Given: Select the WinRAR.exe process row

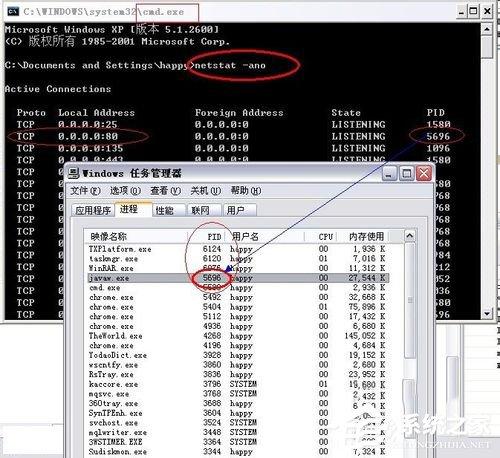Looking at the screenshot, I should (x=237, y=268).
